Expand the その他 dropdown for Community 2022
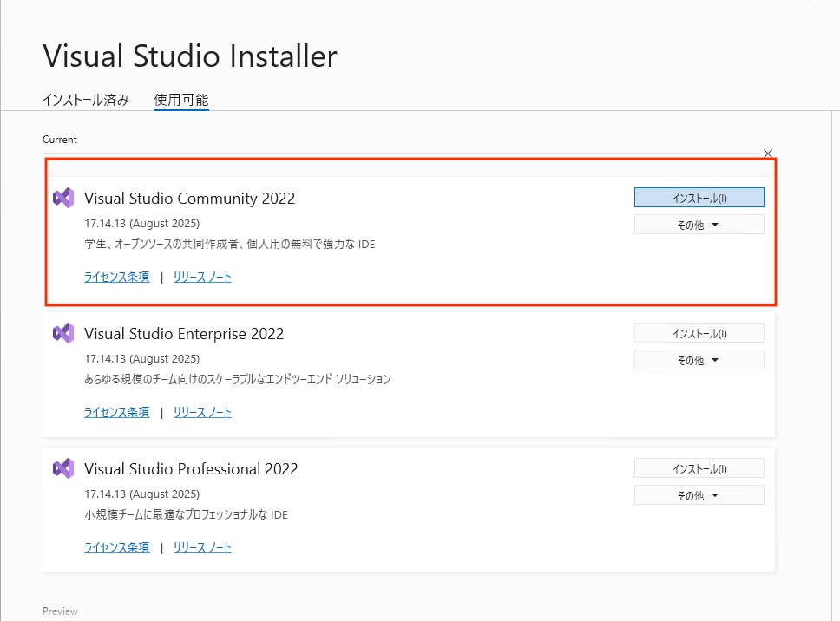Screen dimensions: 840x621 [699, 225]
